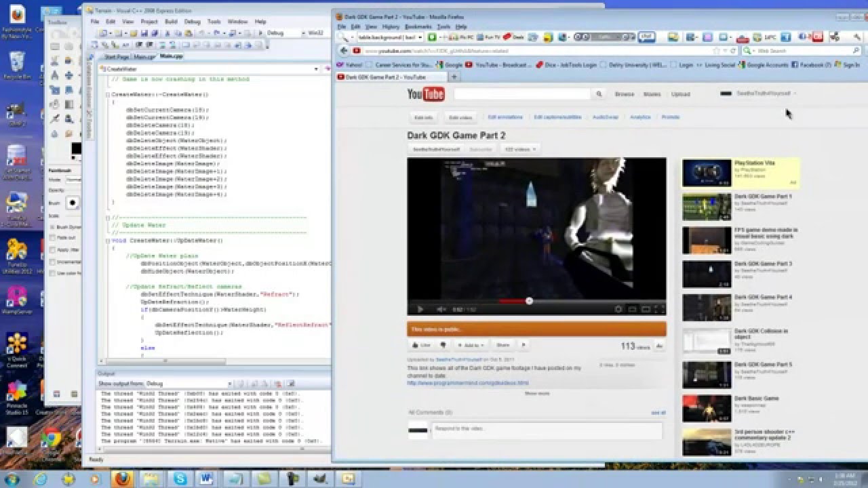The image size is (868, 488).
Task: Mute the YouTube video volume
Action: pyautogui.click(x=440, y=309)
